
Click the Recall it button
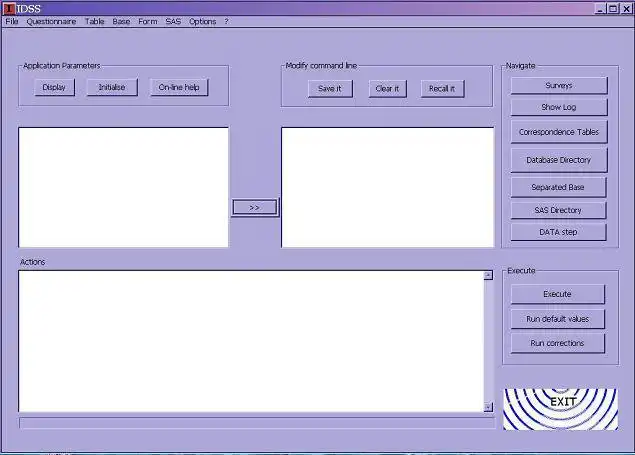(x=442, y=89)
